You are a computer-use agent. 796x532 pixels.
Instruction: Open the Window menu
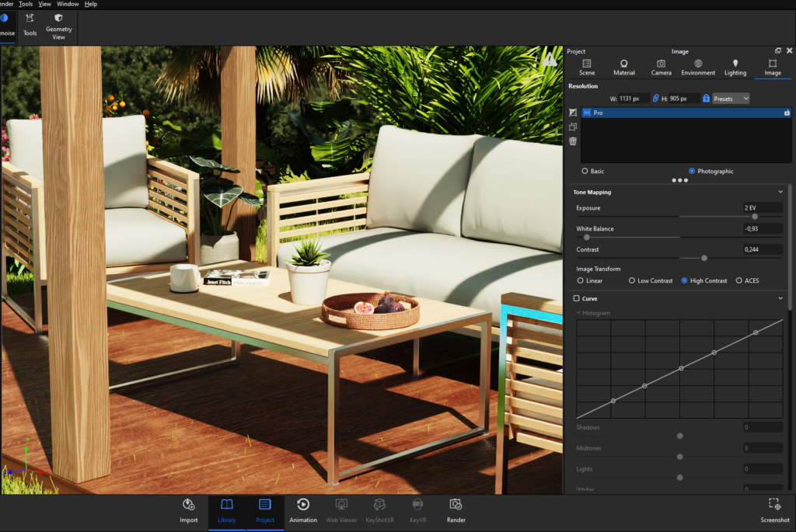click(x=68, y=4)
